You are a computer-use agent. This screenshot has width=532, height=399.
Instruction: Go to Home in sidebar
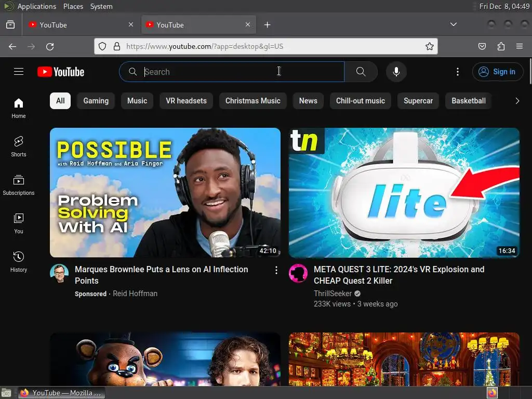click(x=19, y=108)
